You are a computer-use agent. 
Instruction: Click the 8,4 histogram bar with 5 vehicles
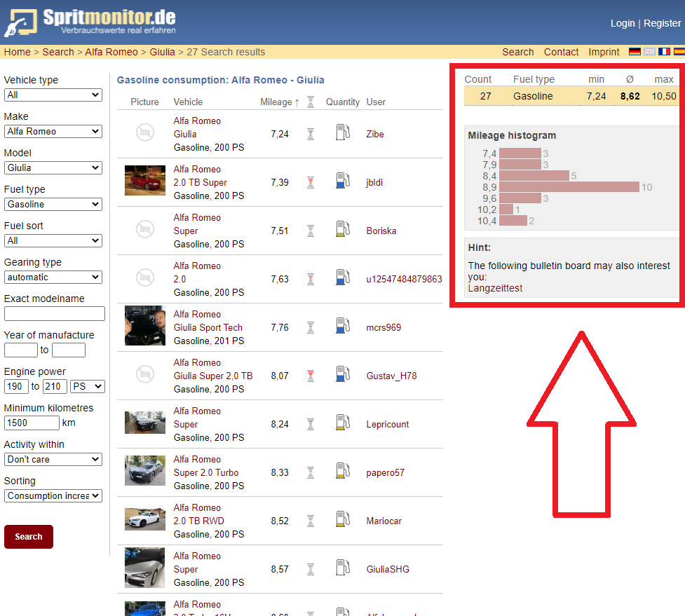point(534,176)
